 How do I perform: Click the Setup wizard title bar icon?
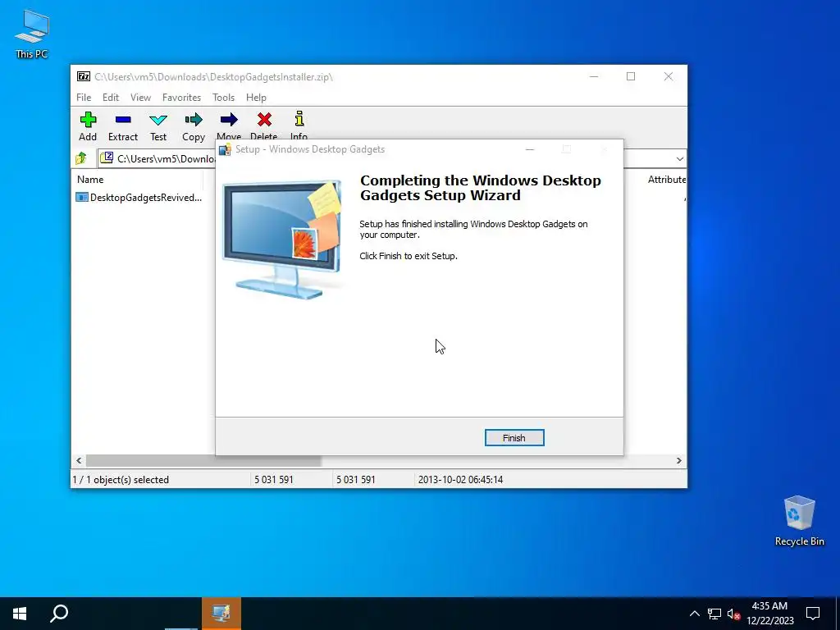coord(225,149)
